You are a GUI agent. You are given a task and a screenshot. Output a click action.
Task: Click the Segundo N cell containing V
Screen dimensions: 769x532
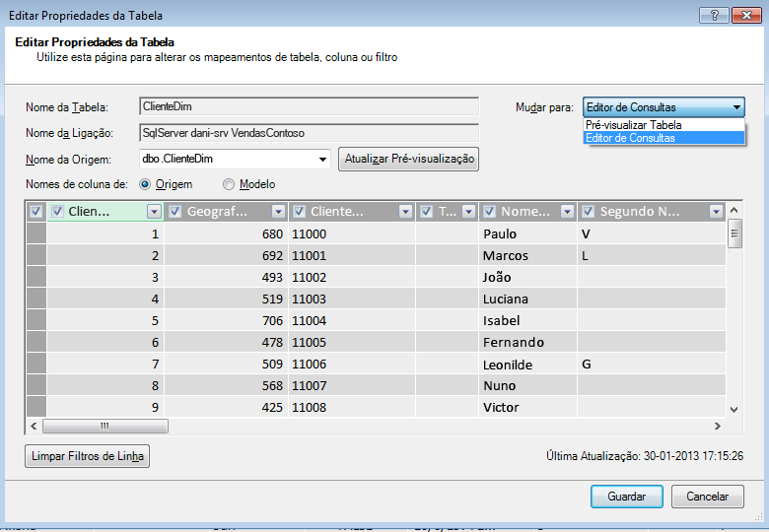pos(652,233)
